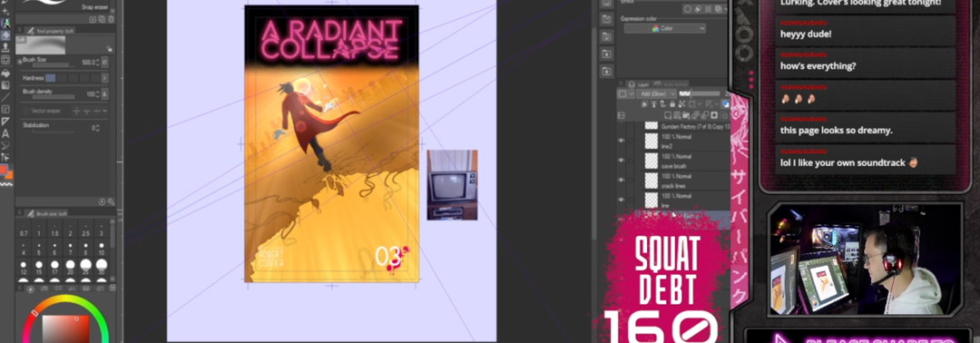Open the layer mask dropdown arrow

pyautogui.click(x=700, y=104)
